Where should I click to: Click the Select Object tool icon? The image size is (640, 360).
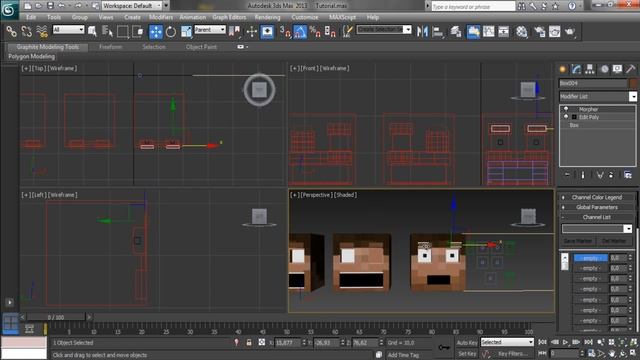tap(92, 31)
